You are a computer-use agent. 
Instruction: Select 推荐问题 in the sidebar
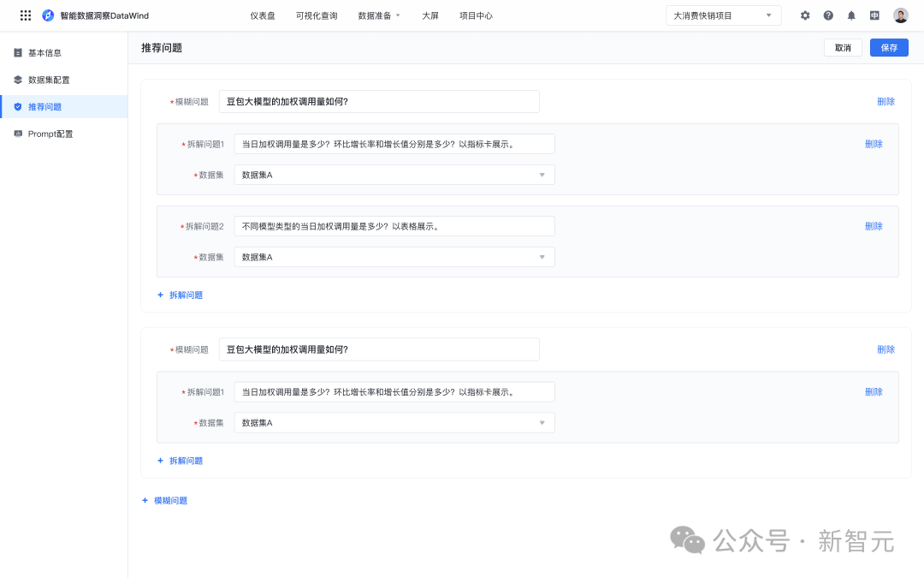(63, 107)
